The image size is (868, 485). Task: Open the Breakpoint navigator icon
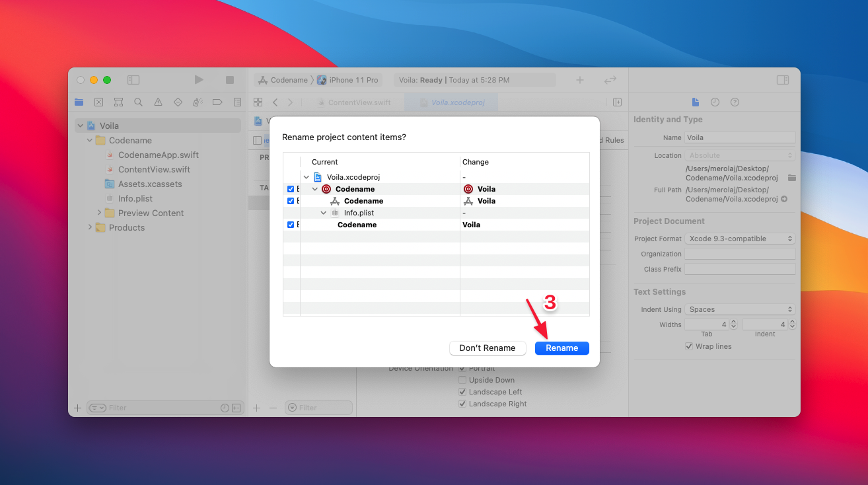(217, 102)
